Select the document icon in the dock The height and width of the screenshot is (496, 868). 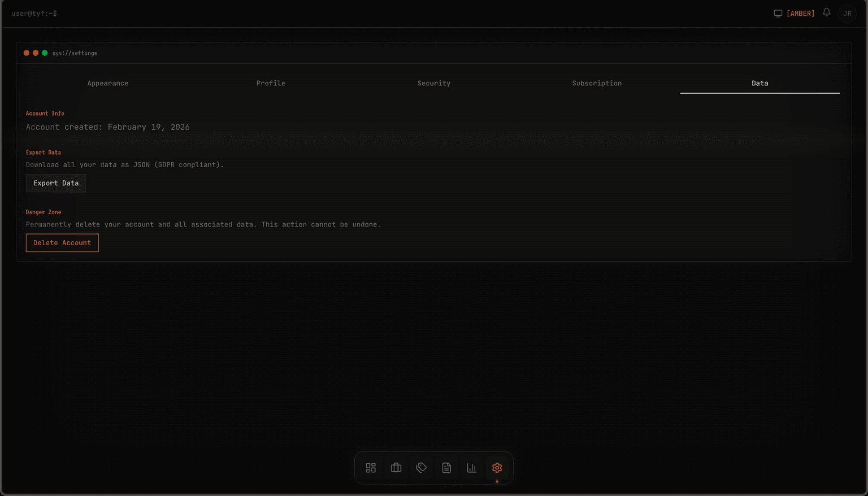[x=446, y=468]
